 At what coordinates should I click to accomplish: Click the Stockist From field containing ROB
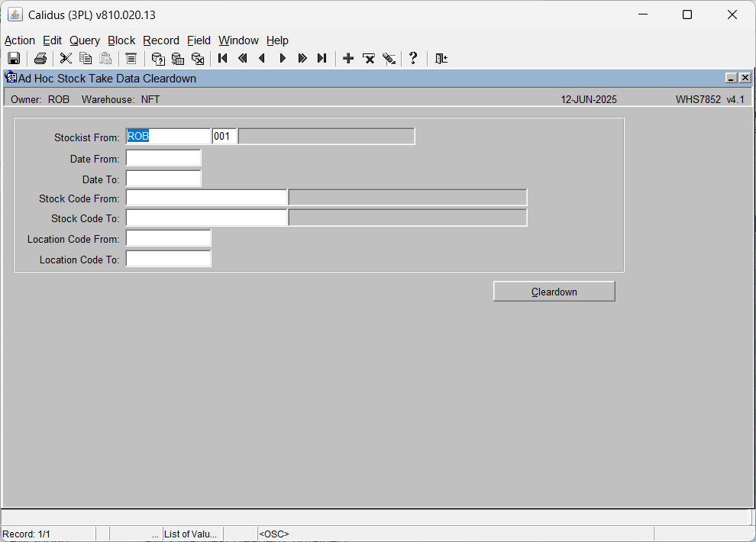pos(168,137)
